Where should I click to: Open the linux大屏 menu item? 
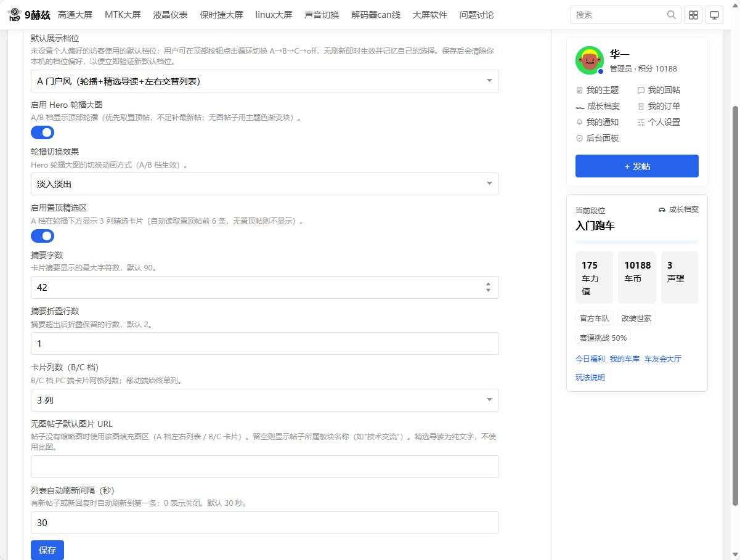pos(274,15)
